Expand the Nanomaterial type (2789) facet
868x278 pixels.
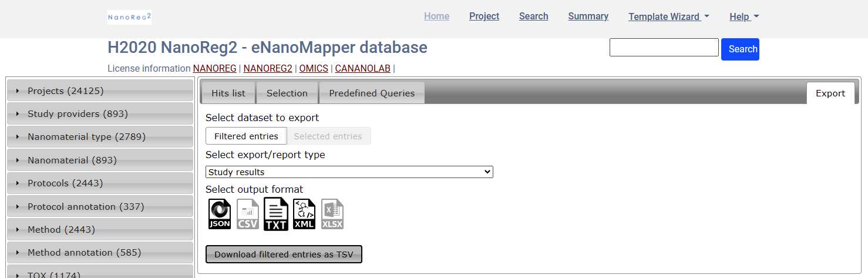100,137
